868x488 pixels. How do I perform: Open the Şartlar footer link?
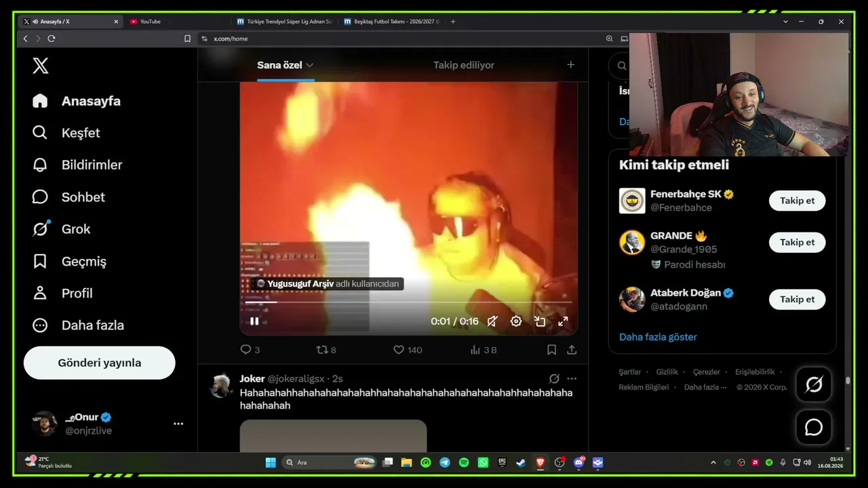click(x=630, y=372)
